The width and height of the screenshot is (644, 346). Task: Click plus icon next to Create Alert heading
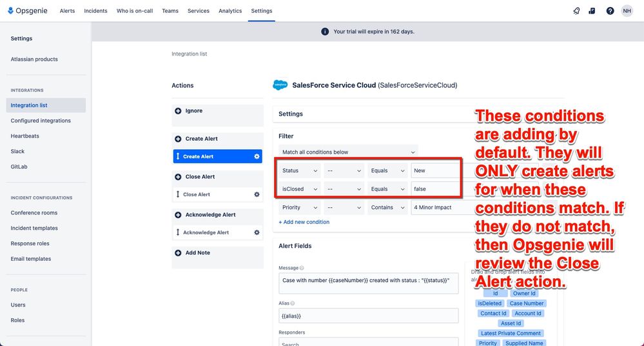(178, 139)
